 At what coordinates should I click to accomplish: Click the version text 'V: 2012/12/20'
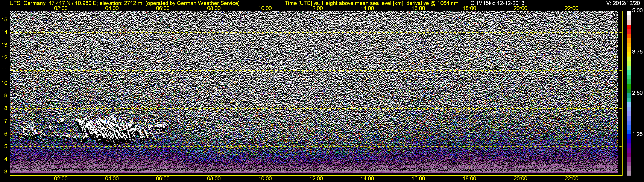coord(623,3)
